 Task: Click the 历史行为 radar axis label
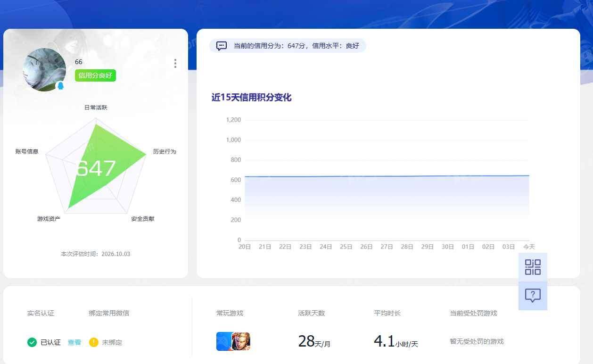pos(165,151)
